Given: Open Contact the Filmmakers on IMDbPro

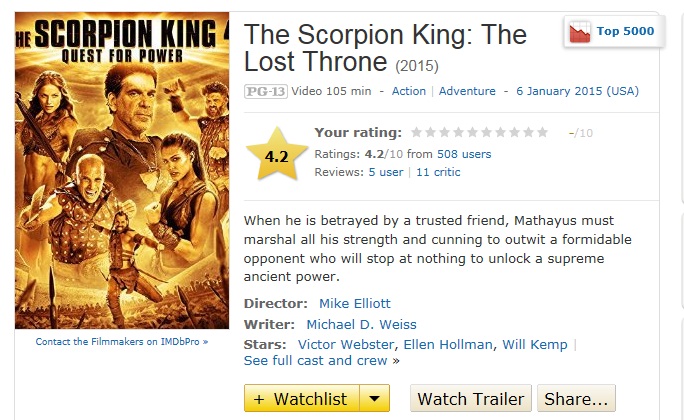Looking at the screenshot, I should coord(122,342).
